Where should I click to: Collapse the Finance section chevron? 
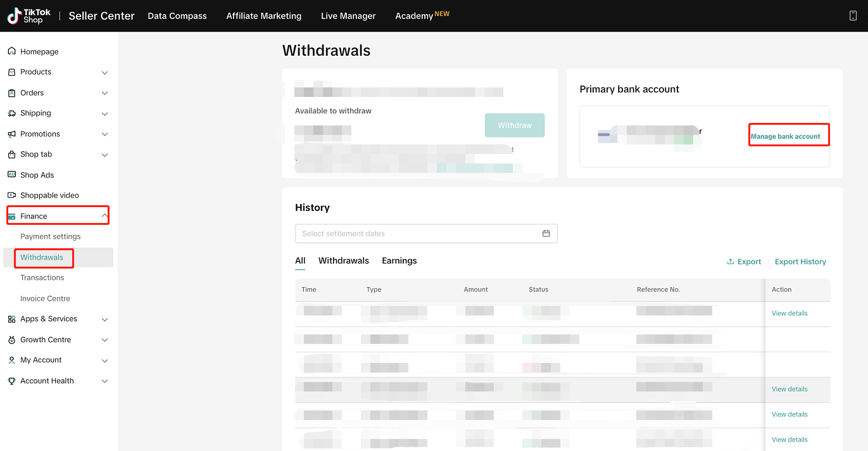pos(104,217)
